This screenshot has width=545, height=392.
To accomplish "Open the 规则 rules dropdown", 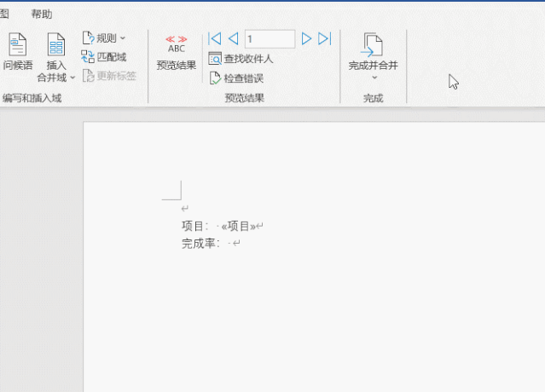I will coord(104,38).
